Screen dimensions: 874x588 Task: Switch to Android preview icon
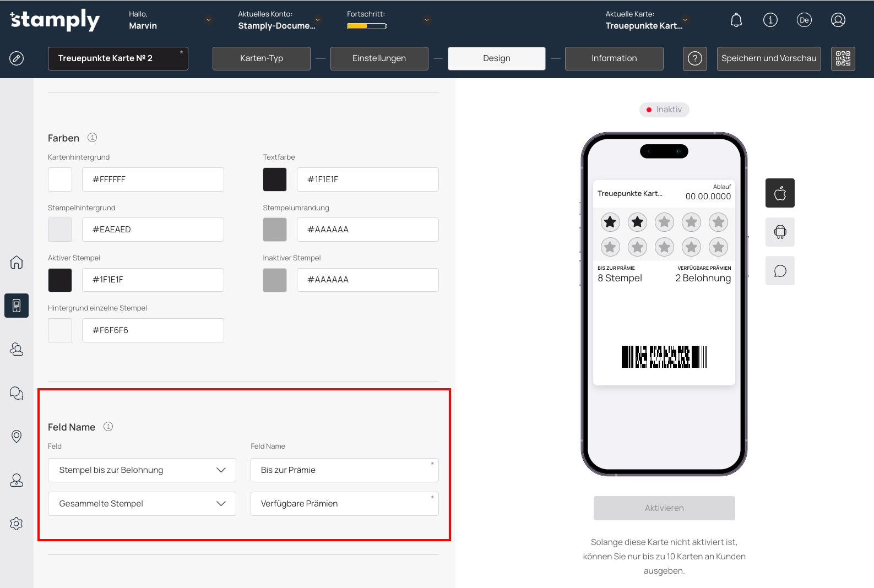coord(780,232)
